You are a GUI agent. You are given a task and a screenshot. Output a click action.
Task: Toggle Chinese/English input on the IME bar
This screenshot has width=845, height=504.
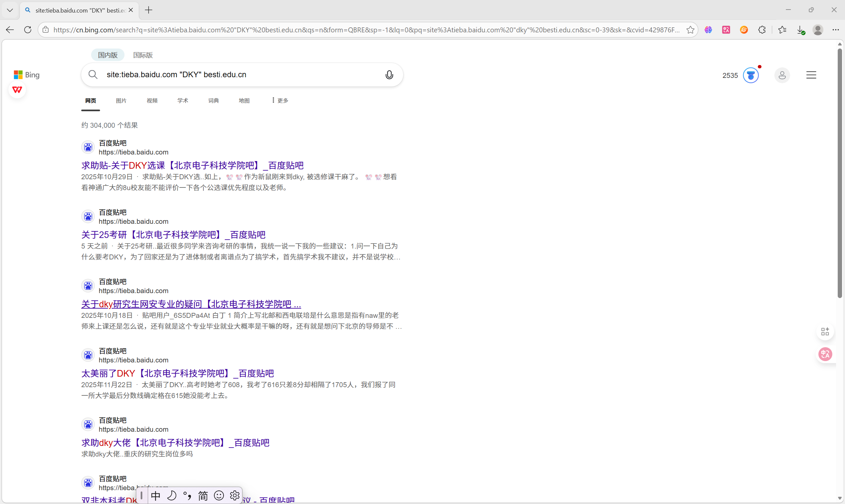click(155, 495)
